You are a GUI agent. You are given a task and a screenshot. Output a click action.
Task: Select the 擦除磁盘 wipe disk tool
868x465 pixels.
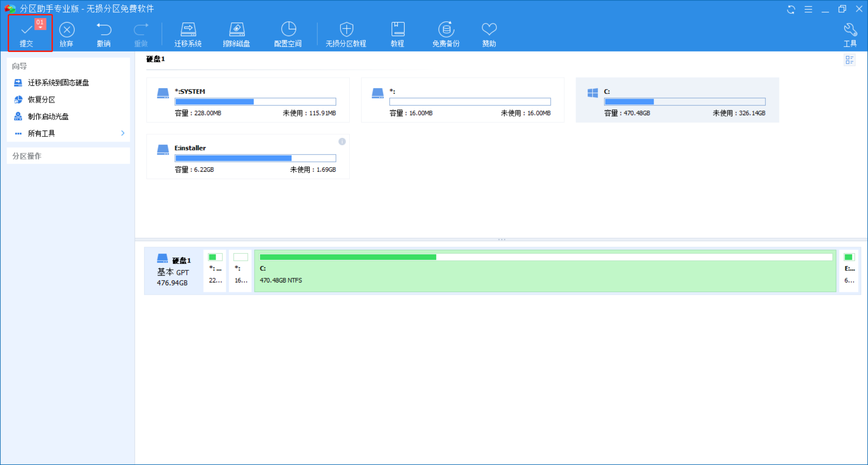[236, 30]
